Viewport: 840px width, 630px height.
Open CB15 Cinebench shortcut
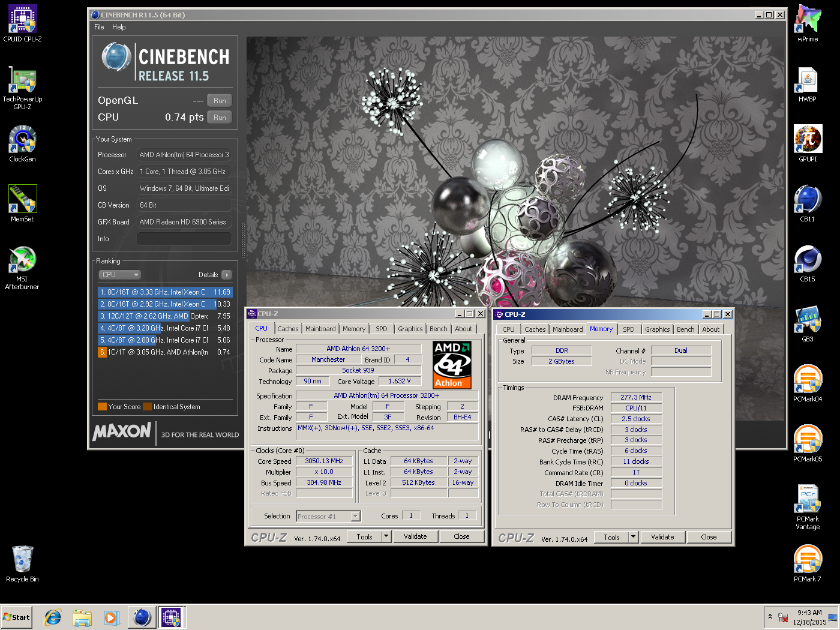point(808,264)
